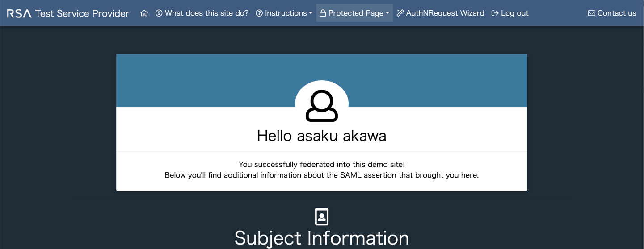Click the Test Service Provider brand text
644x249 pixels.
tap(82, 13)
